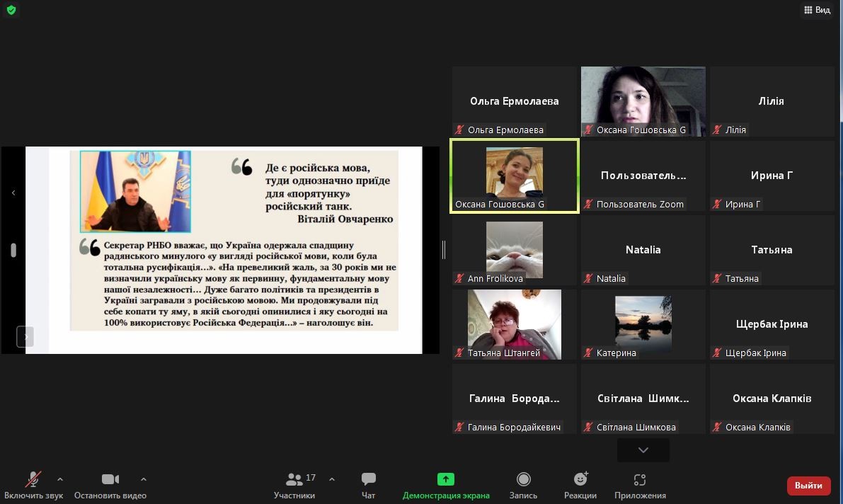The height and width of the screenshot is (504, 843).
Task: Click the green encryption shield icon
Action: [x=11, y=10]
